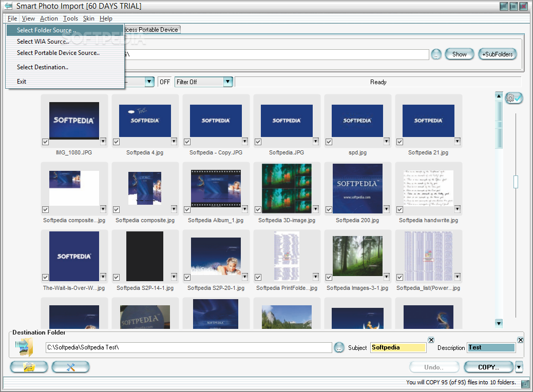Choose Exit from File menu

pos(65,82)
